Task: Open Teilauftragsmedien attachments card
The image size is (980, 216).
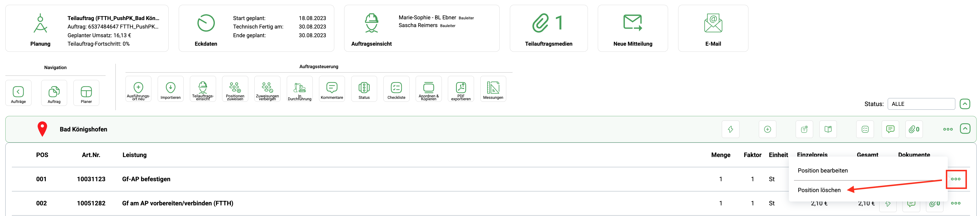Action: (x=548, y=29)
